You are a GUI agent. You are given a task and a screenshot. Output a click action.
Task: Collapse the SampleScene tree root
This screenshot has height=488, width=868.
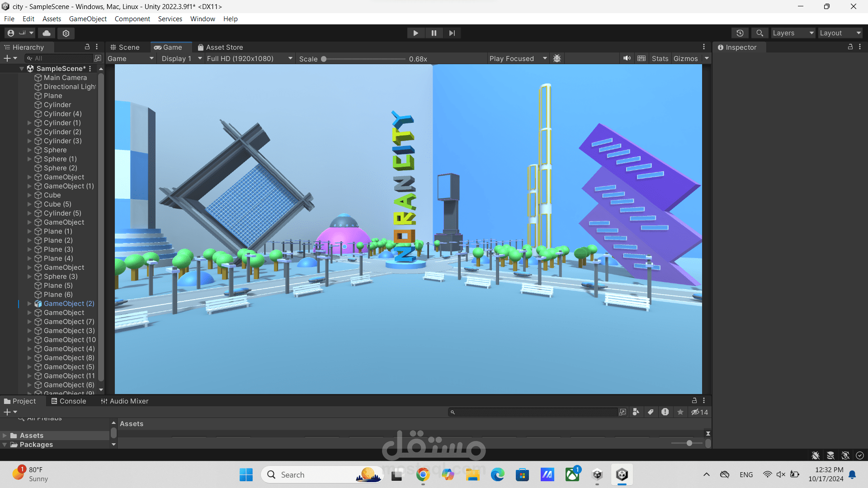pyautogui.click(x=21, y=69)
